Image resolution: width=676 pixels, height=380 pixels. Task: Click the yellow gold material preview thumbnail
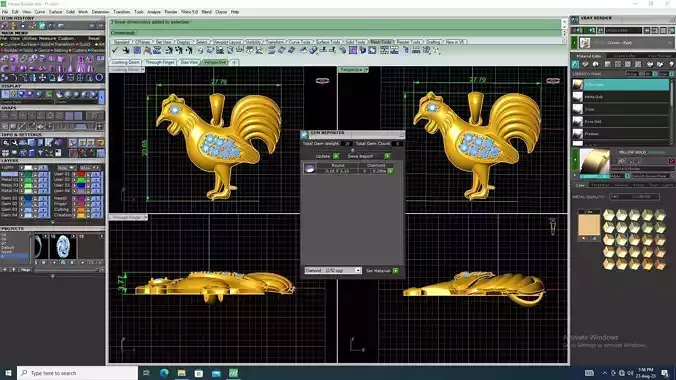click(x=595, y=162)
